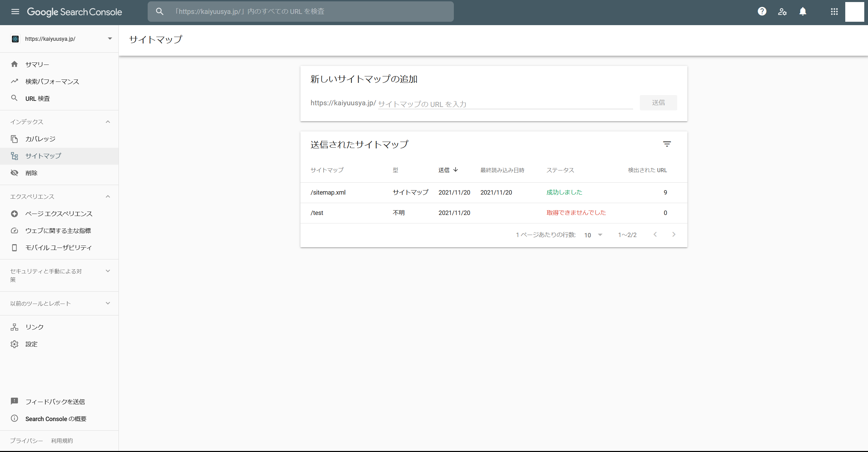Open the notifications bell
The image size is (868, 452).
802,12
